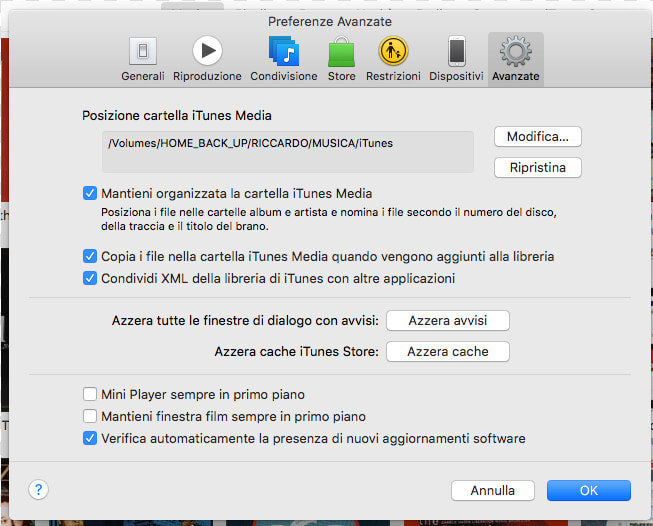Image resolution: width=653 pixels, height=526 pixels.
Task: Click the Posizione cartella iTunes Media heading
Action: (x=177, y=115)
